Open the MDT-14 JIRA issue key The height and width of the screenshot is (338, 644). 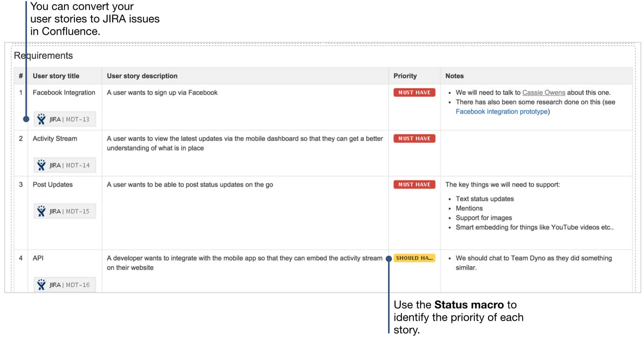pyautogui.click(x=77, y=165)
